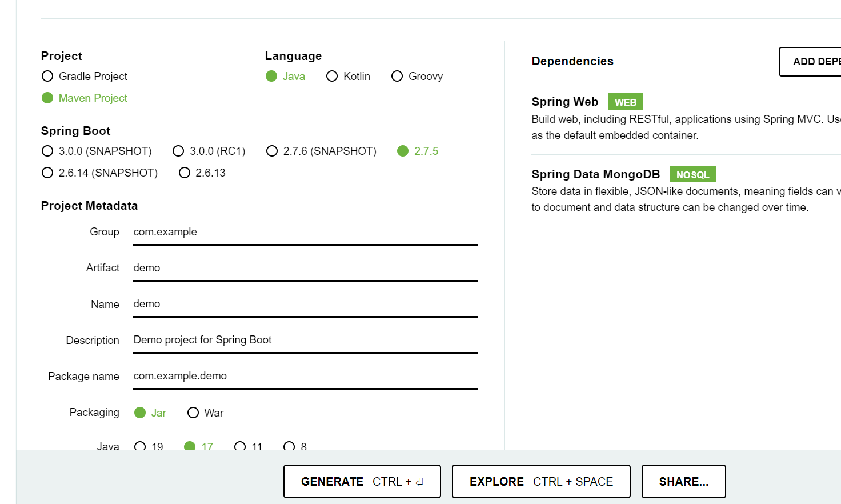Screen dimensions: 841x504
Task: Click the Description field
Action: (305, 339)
